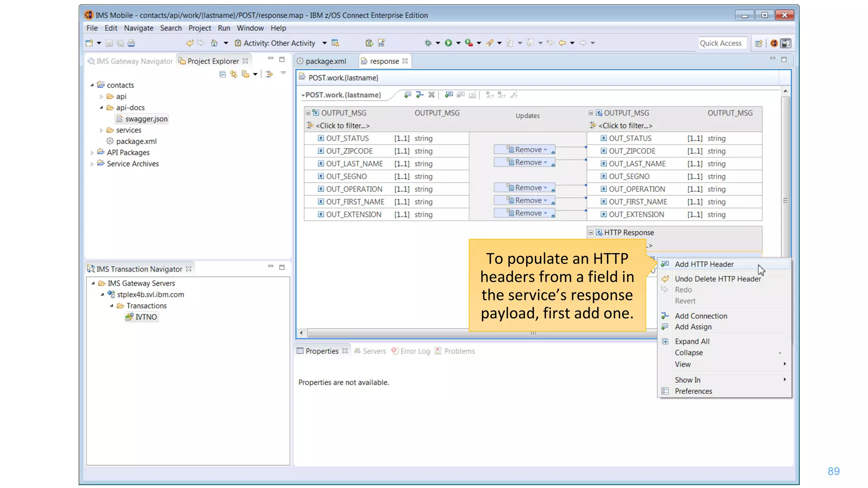The image size is (868, 488).
Task: Click the Debug bug toolbar icon
Action: pyautogui.click(x=428, y=43)
